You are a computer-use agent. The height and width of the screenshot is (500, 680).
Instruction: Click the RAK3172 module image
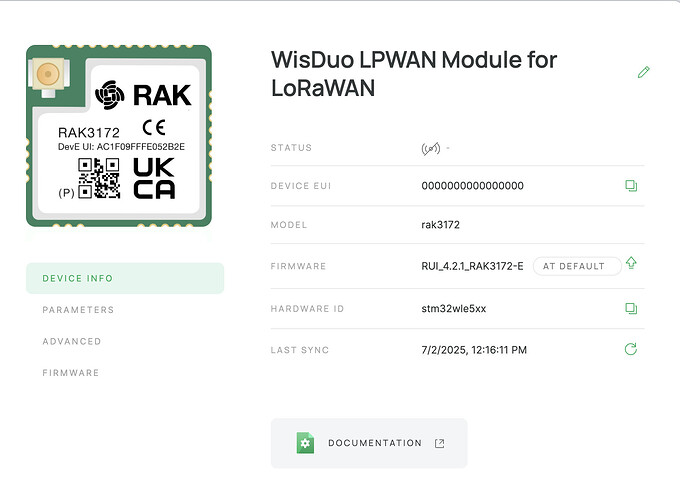[x=119, y=136]
